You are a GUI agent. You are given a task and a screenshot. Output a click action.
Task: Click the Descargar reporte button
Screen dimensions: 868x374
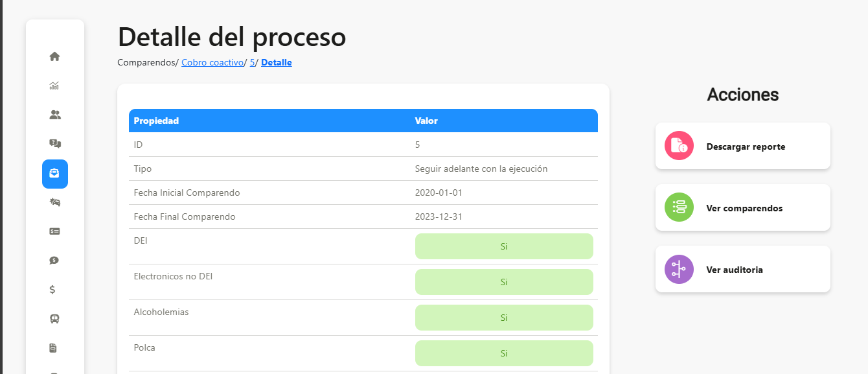743,146
